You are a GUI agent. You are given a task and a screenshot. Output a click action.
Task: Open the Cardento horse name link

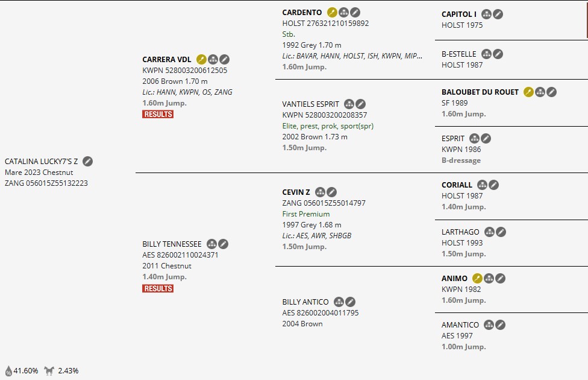[x=302, y=12]
